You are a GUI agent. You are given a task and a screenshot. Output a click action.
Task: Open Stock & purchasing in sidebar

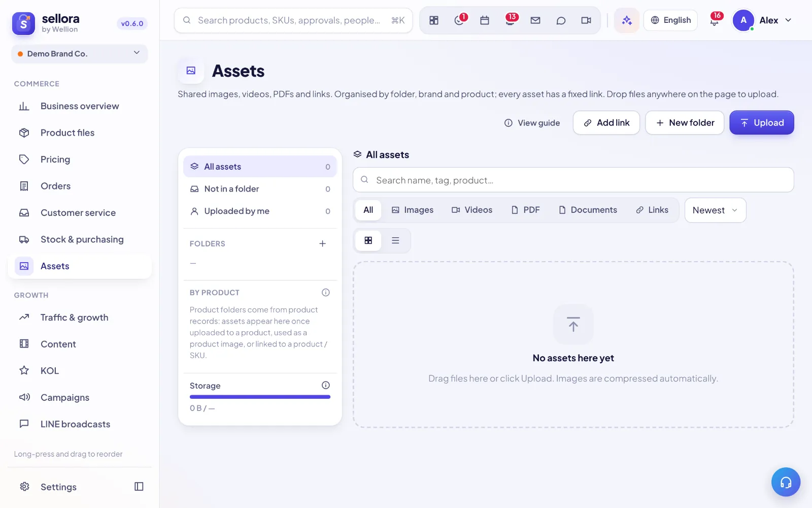point(80,240)
